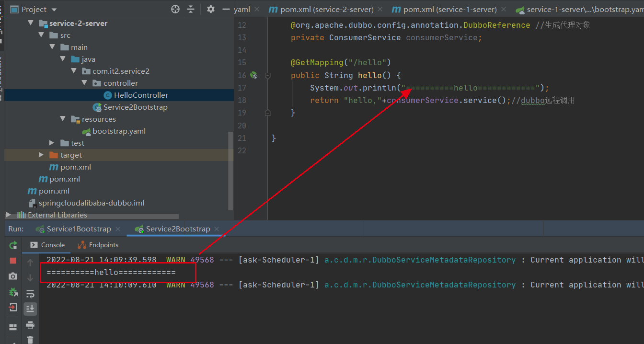Screen dimensions: 644x344
Task: Select HelloController in project tree
Action: (141, 95)
